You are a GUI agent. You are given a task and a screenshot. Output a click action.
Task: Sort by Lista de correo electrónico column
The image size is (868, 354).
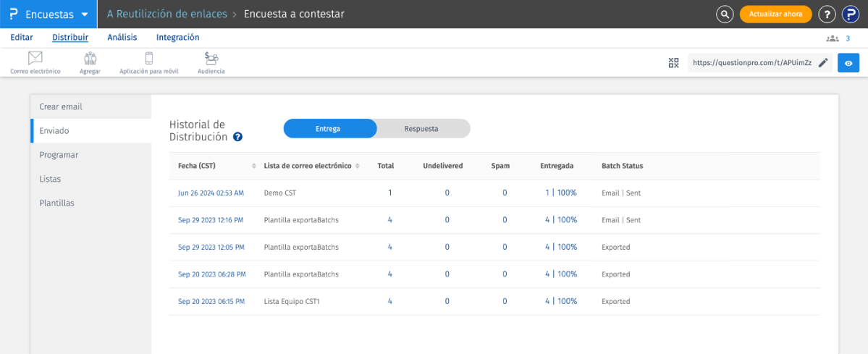[358, 166]
